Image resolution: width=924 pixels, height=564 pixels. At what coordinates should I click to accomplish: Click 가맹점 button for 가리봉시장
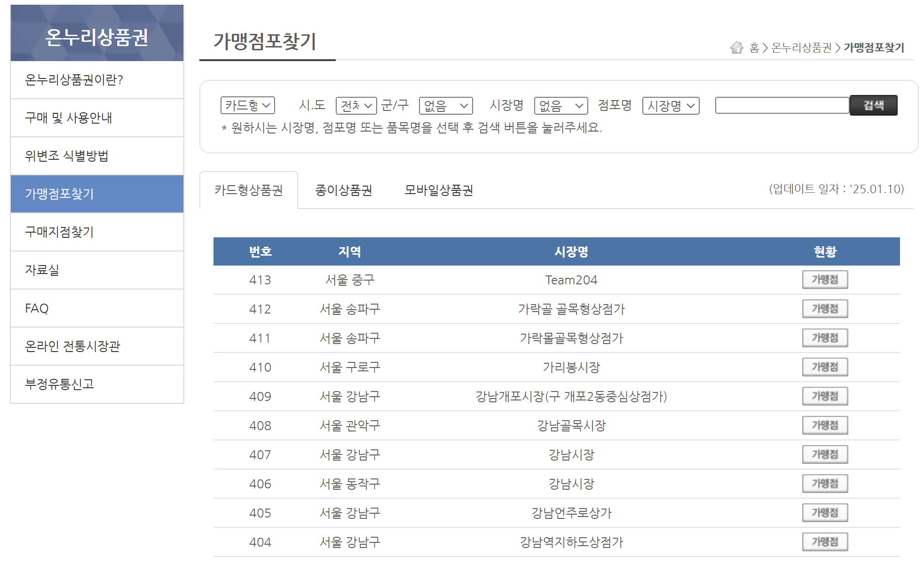824,367
